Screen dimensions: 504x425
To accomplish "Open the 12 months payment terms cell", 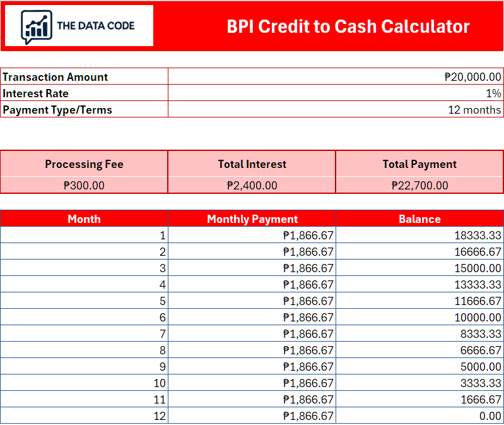I will tap(336, 110).
